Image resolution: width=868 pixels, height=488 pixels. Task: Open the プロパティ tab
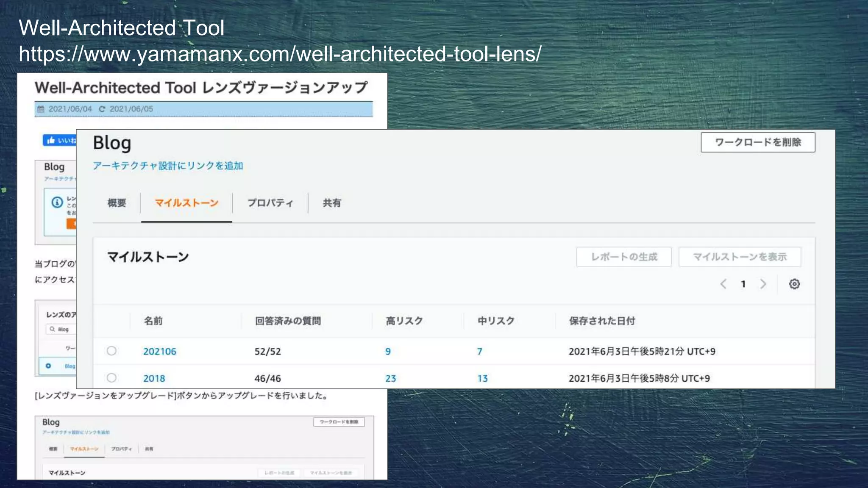click(270, 203)
